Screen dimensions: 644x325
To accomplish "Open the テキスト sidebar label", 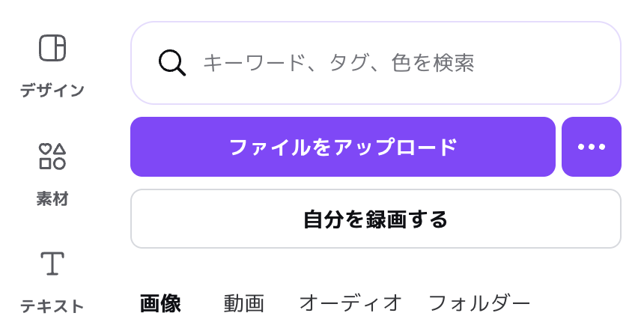I will (x=52, y=306).
